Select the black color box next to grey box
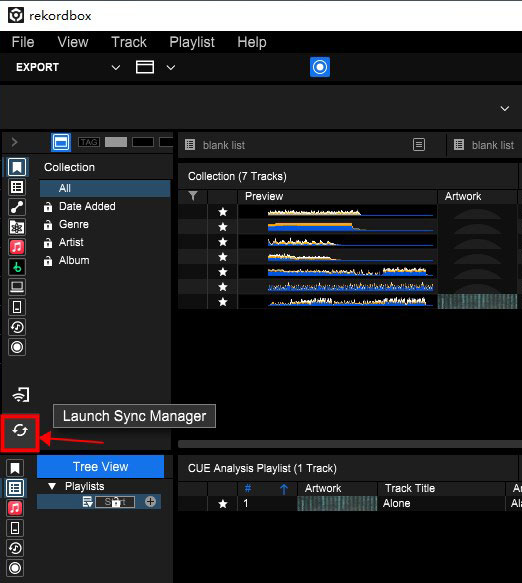This screenshot has width=522, height=583. pos(143,142)
